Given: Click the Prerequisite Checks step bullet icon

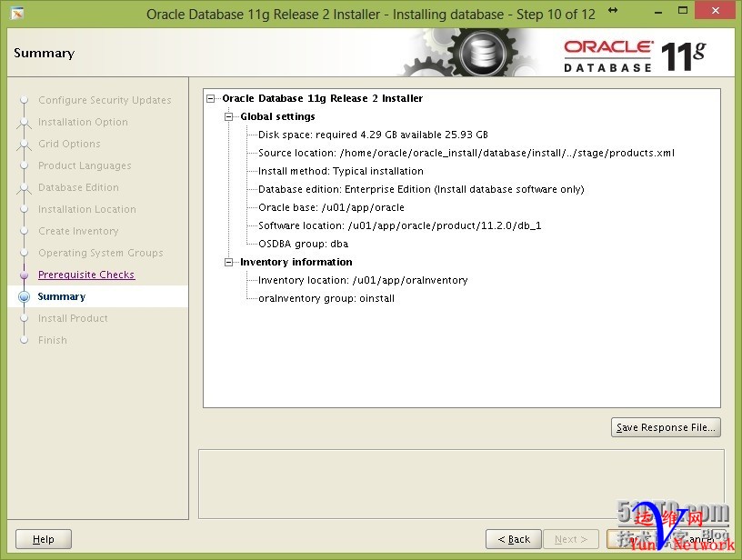Looking at the screenshot, I should 25,275.
